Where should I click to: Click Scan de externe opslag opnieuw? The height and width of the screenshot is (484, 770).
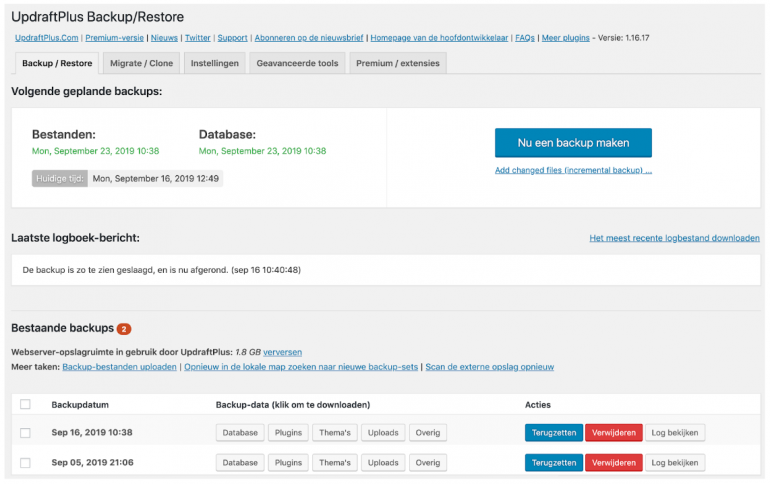click(x=490, y=367)
